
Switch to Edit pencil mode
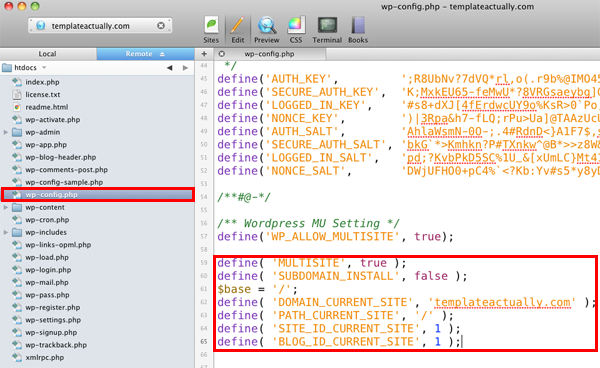tap(237, 25)
